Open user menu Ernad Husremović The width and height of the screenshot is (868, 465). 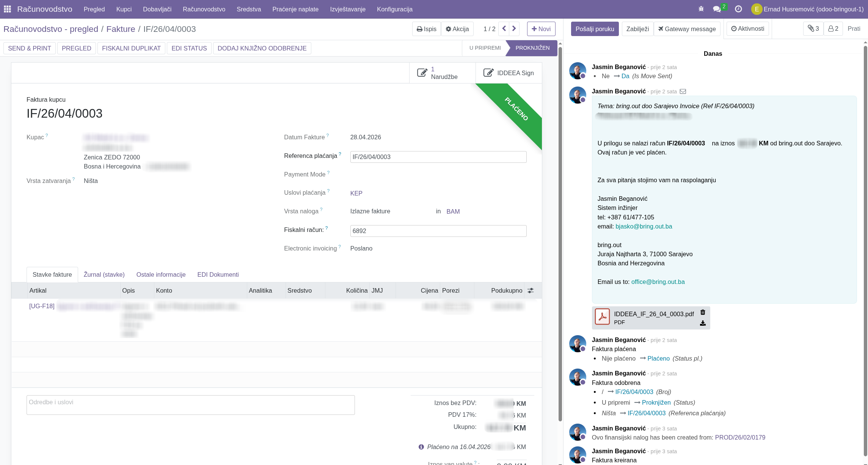point(807,9)
